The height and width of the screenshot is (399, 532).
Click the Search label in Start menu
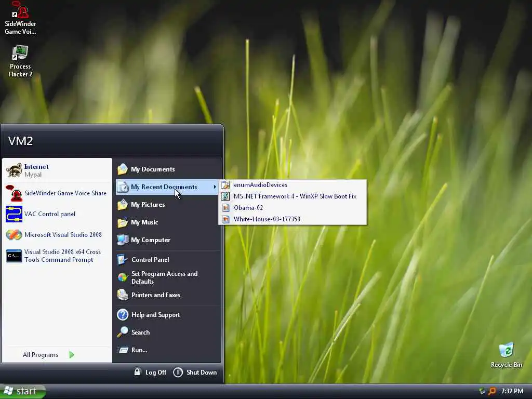140,332
